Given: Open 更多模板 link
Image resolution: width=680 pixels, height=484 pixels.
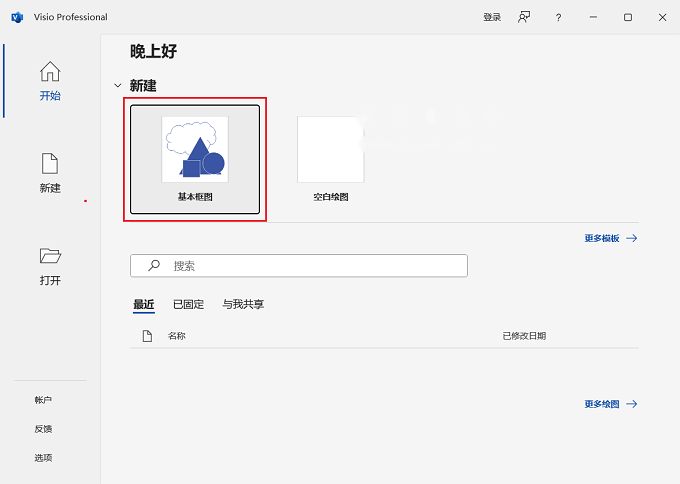Looking at the screenshot, I should (611, 238).
